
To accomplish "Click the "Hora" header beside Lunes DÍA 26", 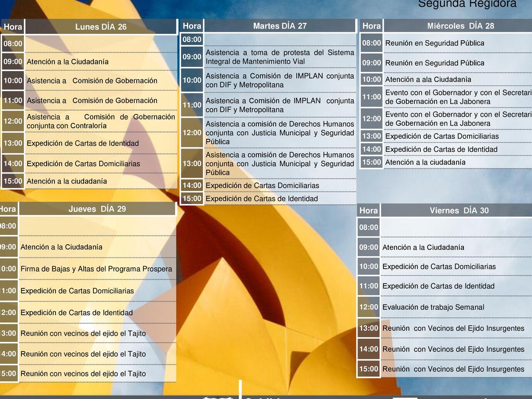I will (12, 27).
